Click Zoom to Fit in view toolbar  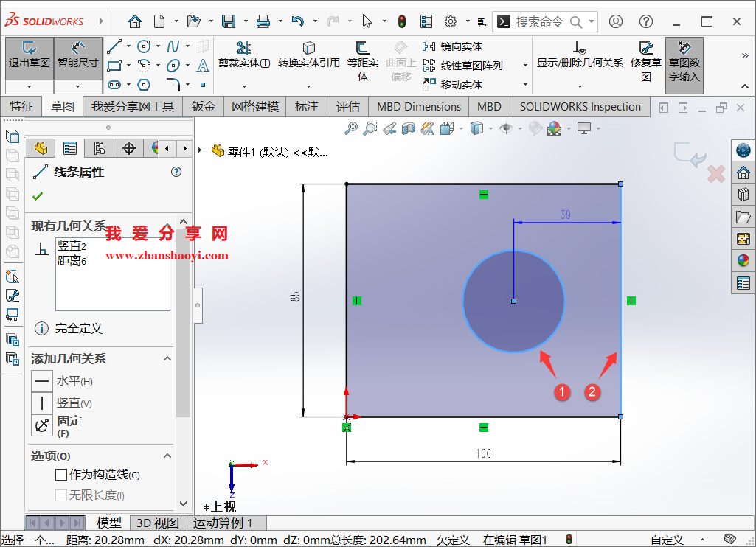[351, 128]
